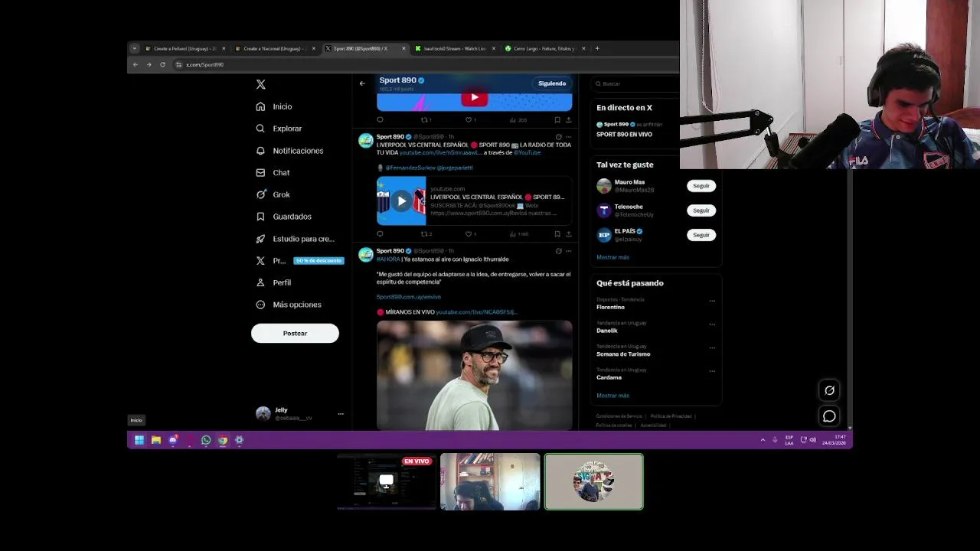
Task: Open File Explorer on taskbar
Action: tap(156, 440)
